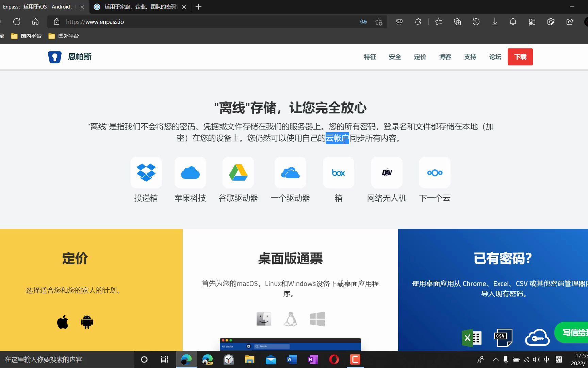The image size is (588, 368).
Task: Open Word from the taskbar
Action: pyautogui.click(x=292, y=359)
